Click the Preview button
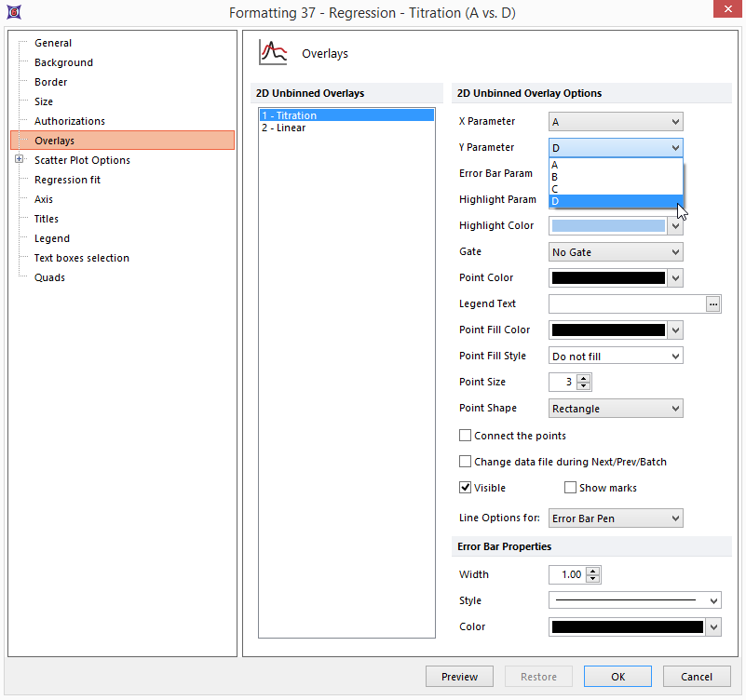746x700 pixels. (459, 677)
